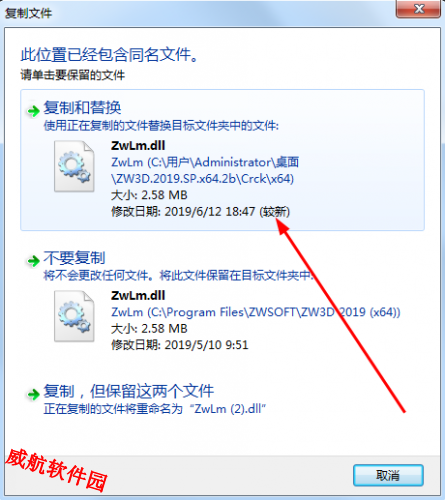Viewport: 445px width, 500px height.
Task: Choose the 不要复制 option heading
Action: tap(74, 258)
